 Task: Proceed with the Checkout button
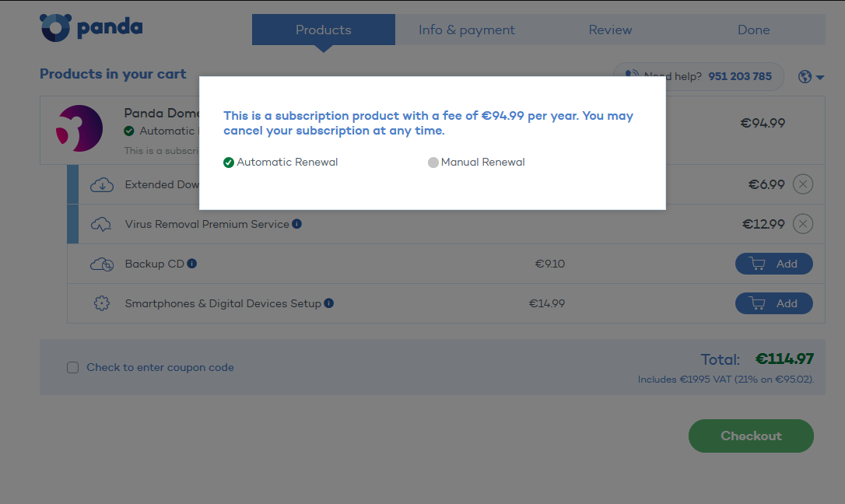pos(751,436)
